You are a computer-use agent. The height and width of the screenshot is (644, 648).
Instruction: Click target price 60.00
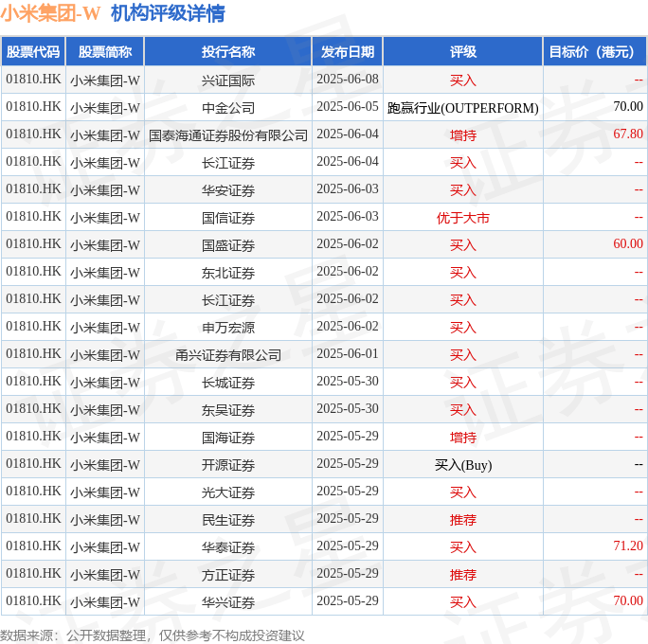[x=628, y=243]
